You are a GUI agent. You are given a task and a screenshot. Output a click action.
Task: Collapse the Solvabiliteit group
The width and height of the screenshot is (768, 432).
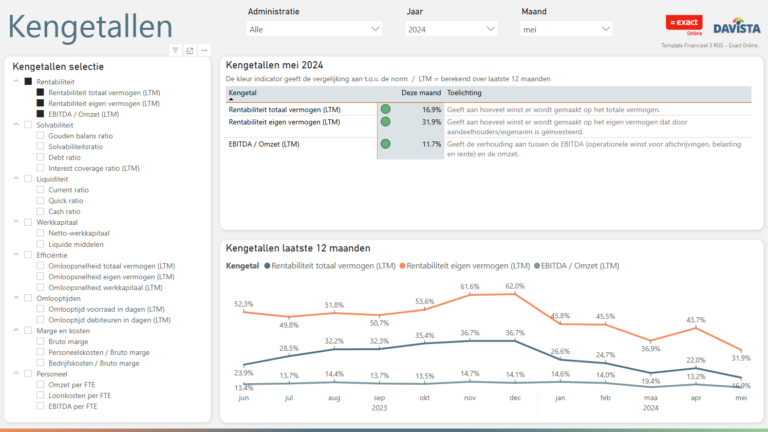click(x=16, y=124)
